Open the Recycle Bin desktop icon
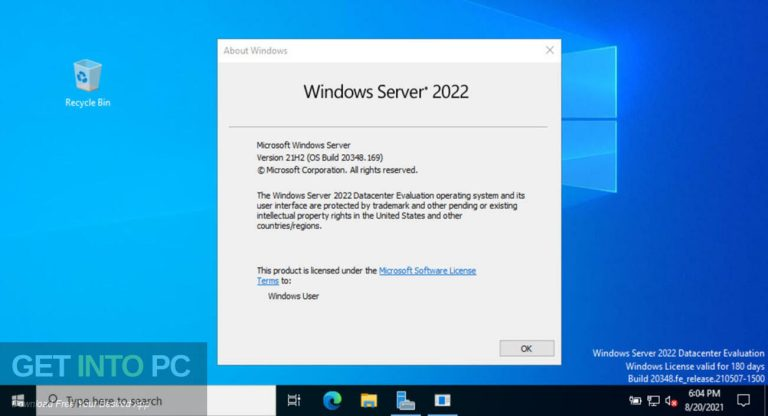The image size is (768, 416). (88, 83)
